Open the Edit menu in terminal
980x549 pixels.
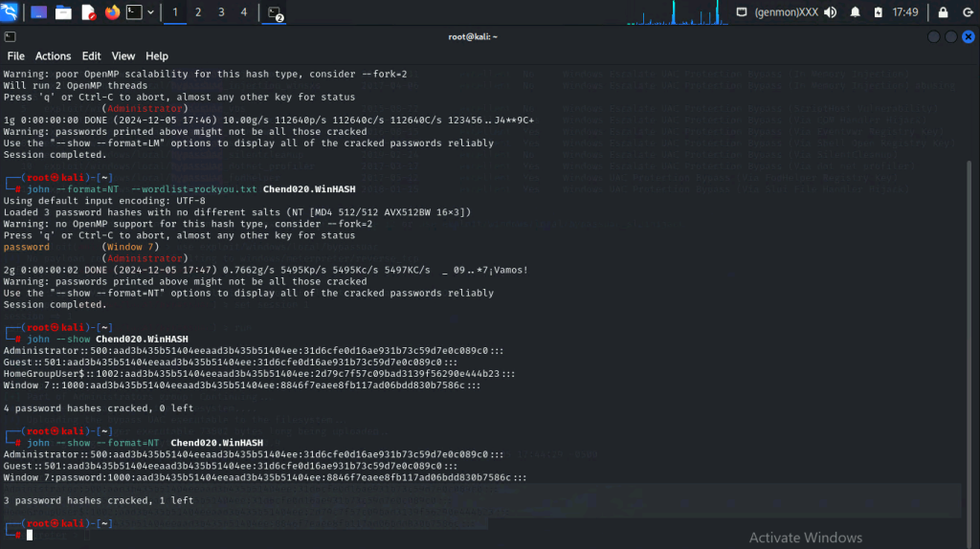click(x=92, y=56)
